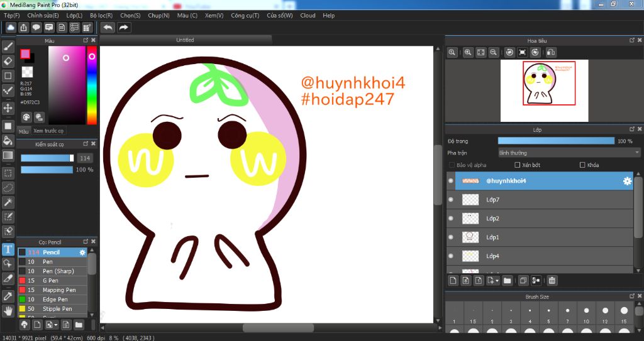644x341 pixels.
Task: Select the Eyedropper tool
Action: (x=8, y=296)
